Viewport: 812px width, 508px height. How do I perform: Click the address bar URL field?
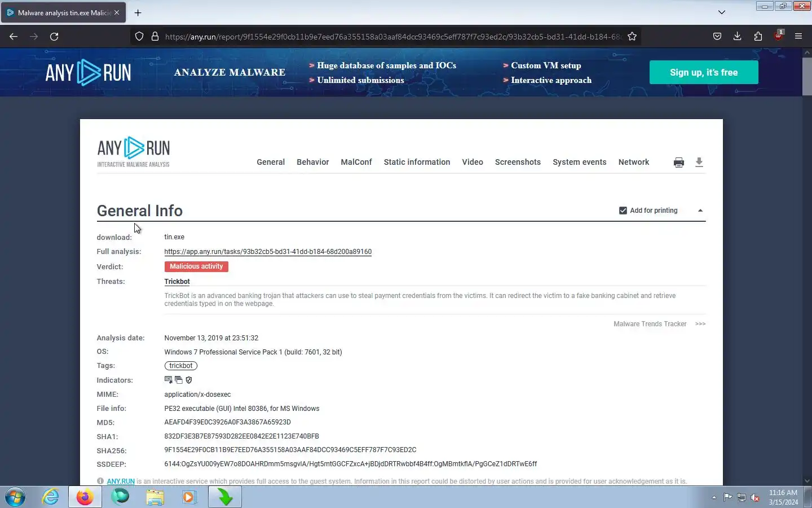tap(392, 36)
